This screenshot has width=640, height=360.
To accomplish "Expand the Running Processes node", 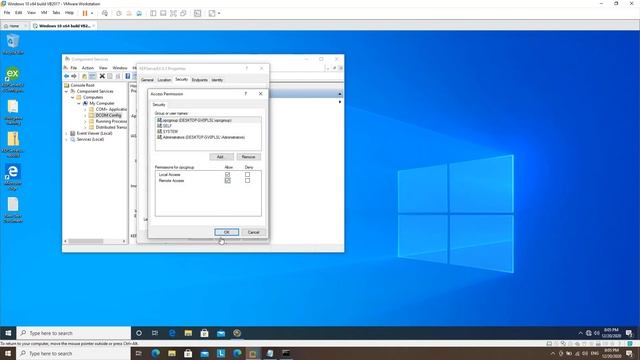I will [x=85, y=121].
